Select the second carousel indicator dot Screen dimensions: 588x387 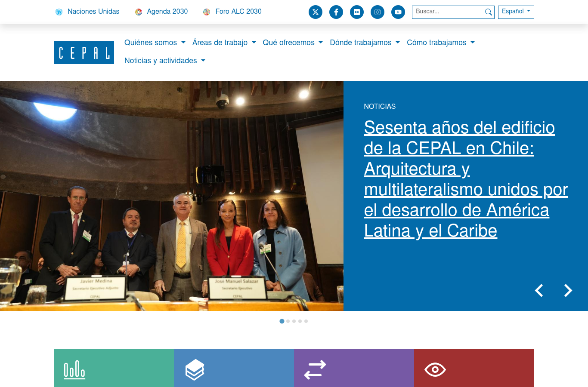(x=288, y=321)
